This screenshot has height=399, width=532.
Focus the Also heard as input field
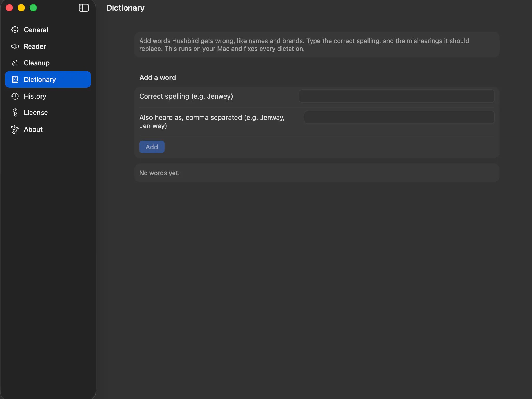click(399, 117)
